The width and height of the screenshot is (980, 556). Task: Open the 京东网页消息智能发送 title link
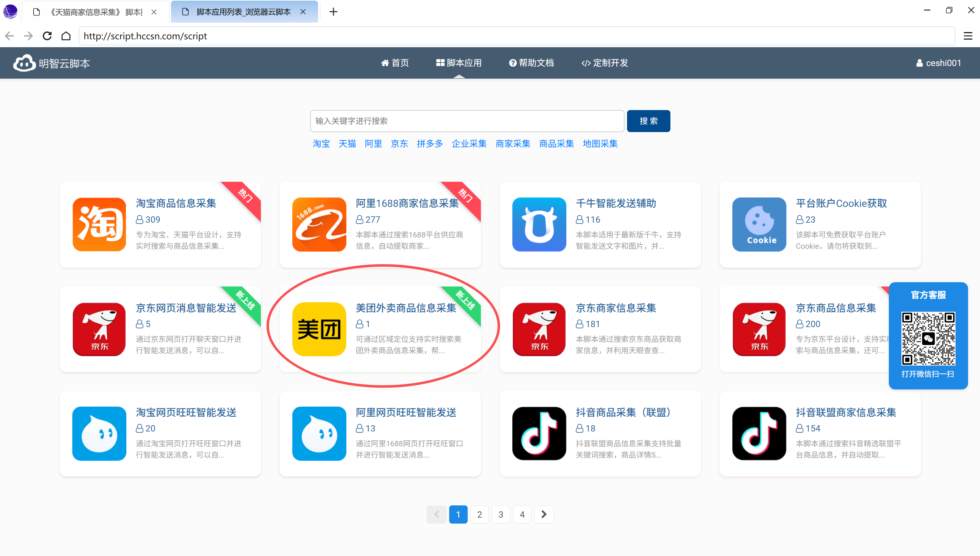click(x=186, y=308)
